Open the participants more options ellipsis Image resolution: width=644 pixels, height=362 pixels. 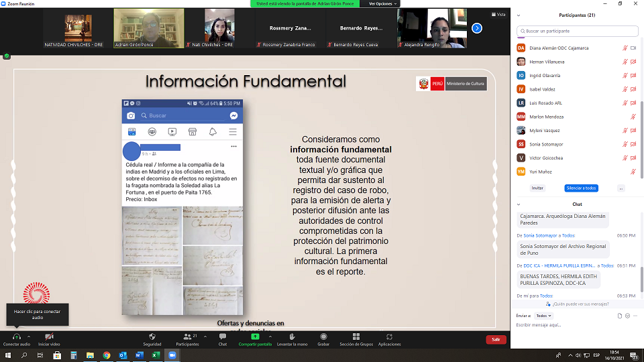pos(621,188)
